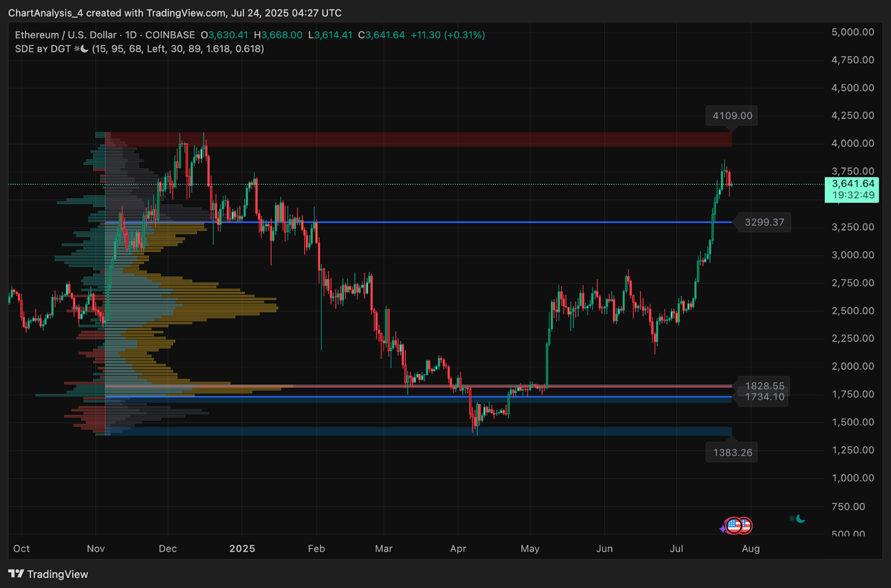This screenshot has height=588, width=891.
Task: Click the moon icon in the SDE indicator title
Action: (x=84, y=49)
